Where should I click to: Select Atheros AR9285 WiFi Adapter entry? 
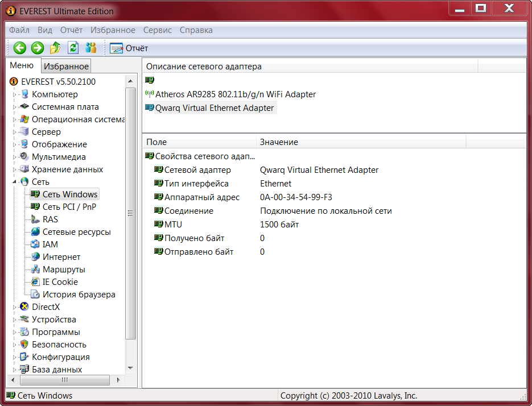[x=235, y=94]
